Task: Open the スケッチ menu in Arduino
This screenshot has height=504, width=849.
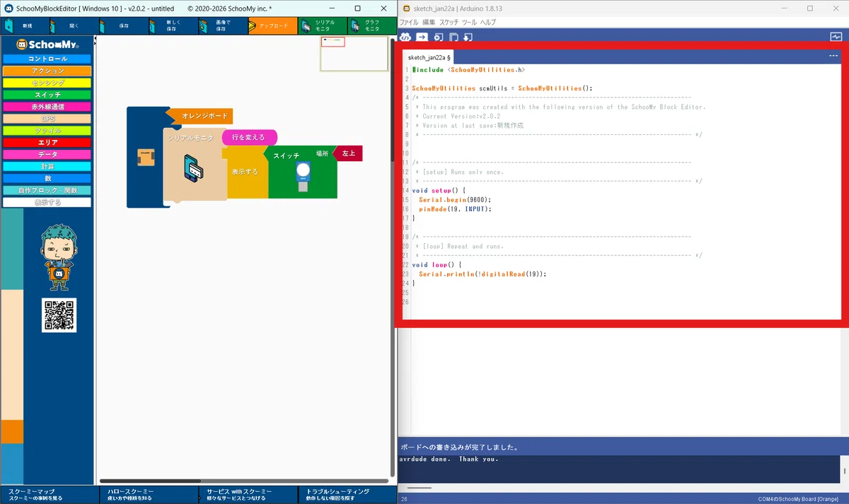Action: (449, 23)
